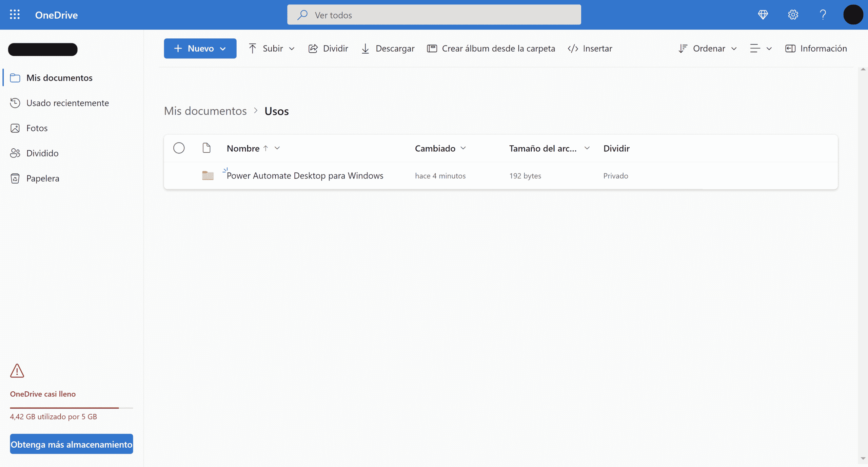The height and width of the screenshot is (467, 868).
Task: Expand the Subir dropdown arrow
Action: pos(292,49)
